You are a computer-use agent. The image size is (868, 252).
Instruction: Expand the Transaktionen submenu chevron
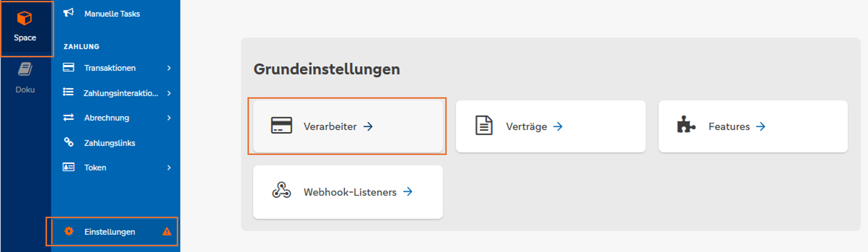pos(169,68)
